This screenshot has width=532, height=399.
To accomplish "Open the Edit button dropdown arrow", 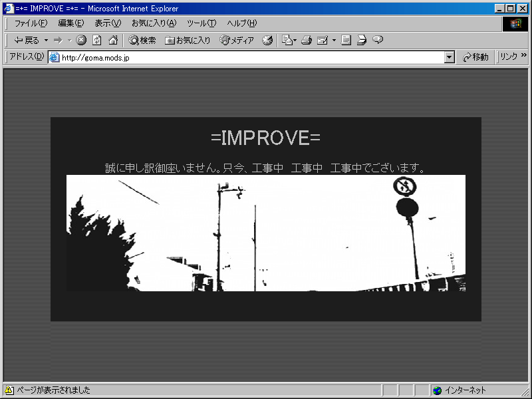I will pyautogui.click(x=334, y=41).
